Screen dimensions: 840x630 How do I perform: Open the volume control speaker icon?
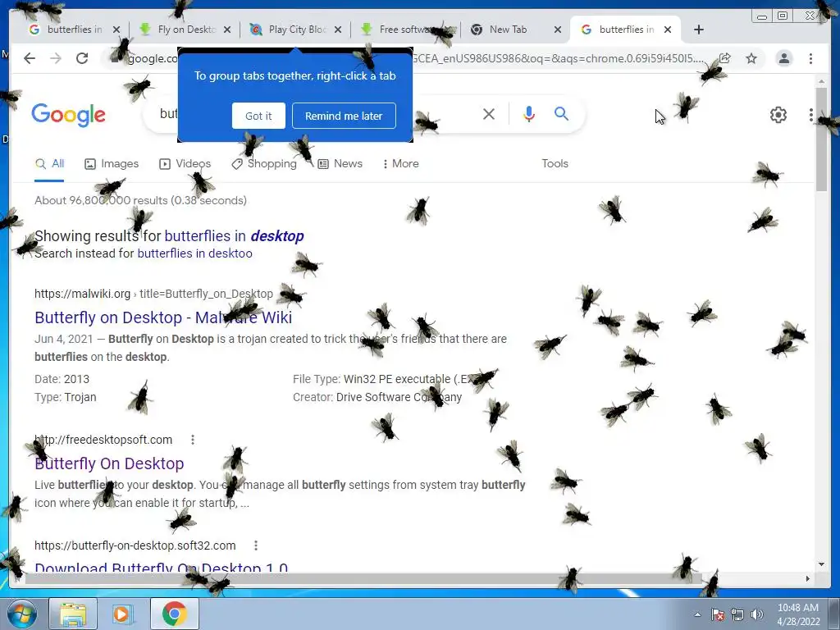click(756, 614)
